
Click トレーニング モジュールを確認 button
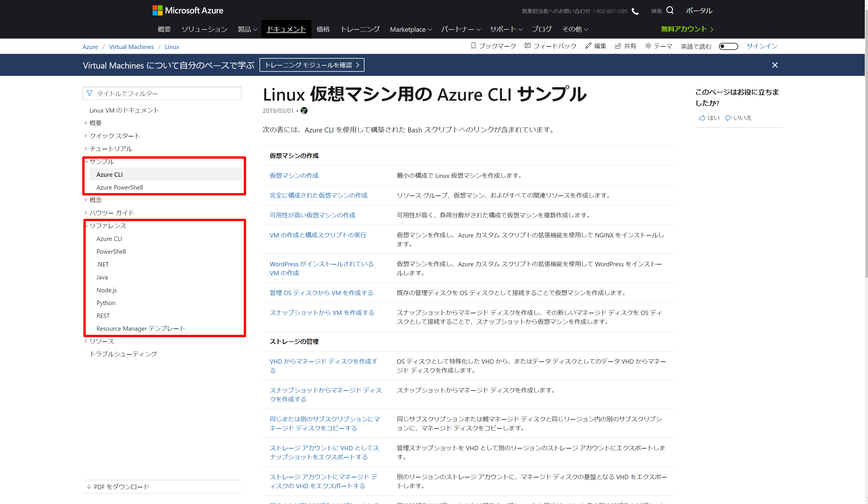pyautogui.click(x=312, y=65)
